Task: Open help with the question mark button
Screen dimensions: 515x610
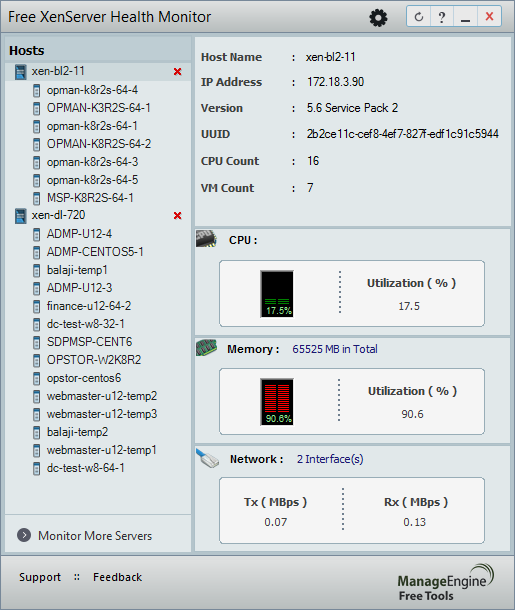Action: coord(441,17)
